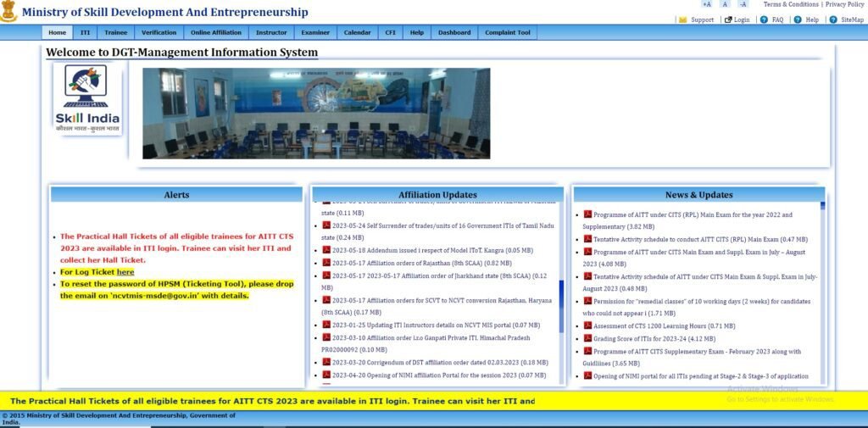868x428 pixels.
Task: Click the Support envelope icon
Action: pos(682,19)
